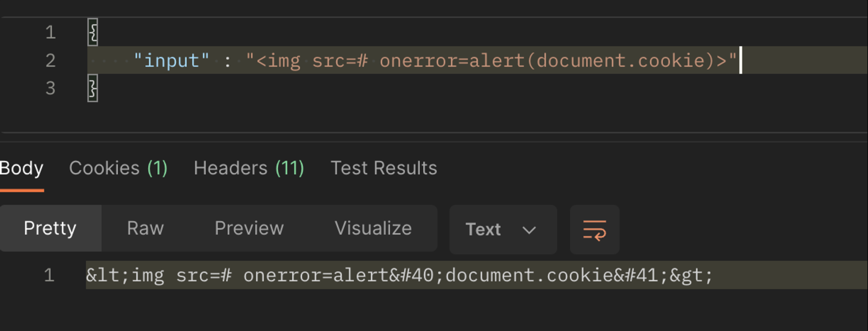Select the response Body tab

(22, 168)
